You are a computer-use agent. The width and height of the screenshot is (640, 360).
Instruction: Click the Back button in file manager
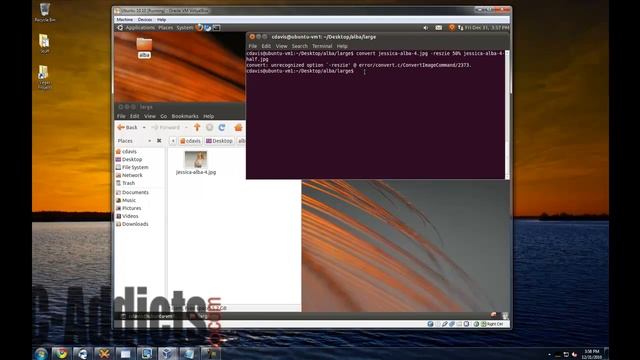coord(128,127)
